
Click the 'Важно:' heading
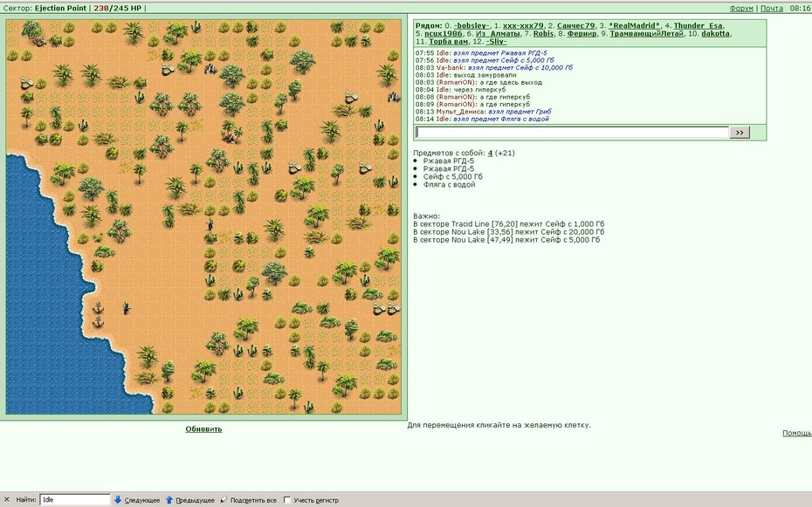pyautogui.click(x=427, y=216)
